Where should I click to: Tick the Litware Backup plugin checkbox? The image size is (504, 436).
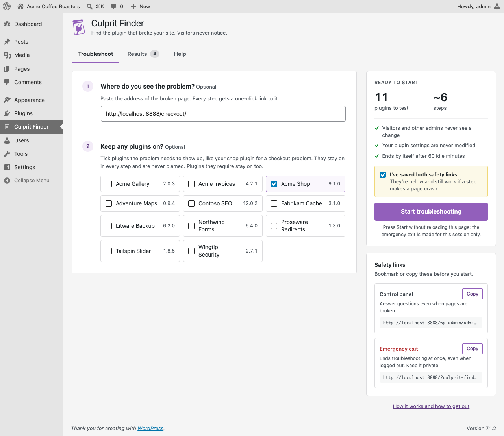pyautogui.click(x=109, y=226)
